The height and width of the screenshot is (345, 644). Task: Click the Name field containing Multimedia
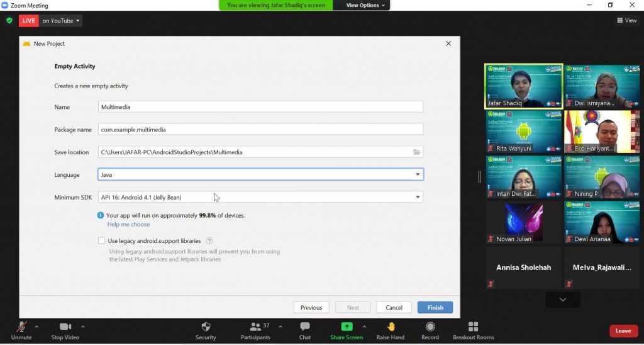260,107
